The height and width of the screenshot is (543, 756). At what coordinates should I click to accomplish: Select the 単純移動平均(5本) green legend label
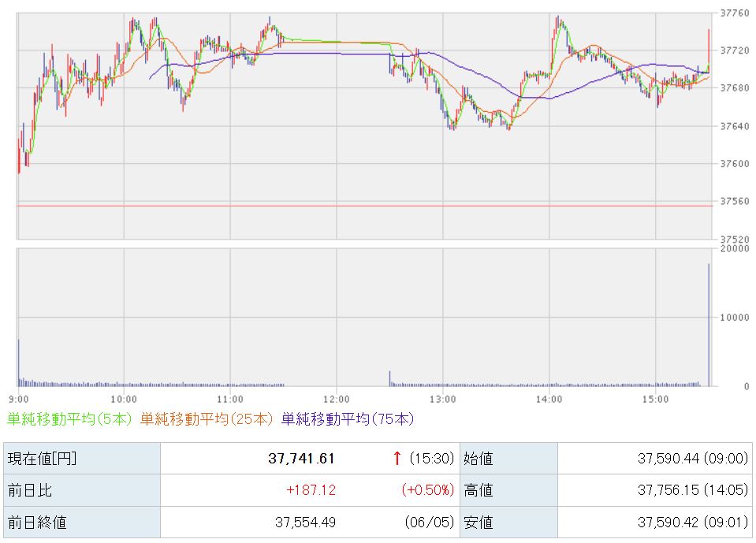point(69,418)
